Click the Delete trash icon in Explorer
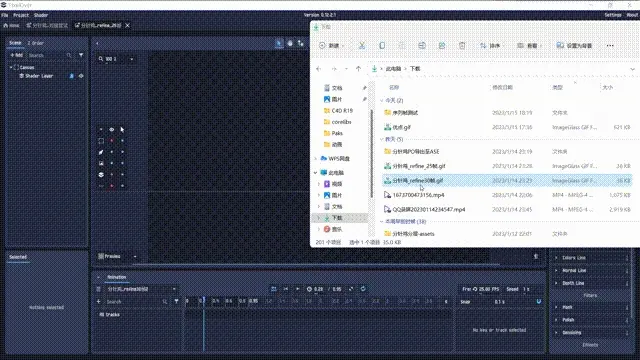The width and height of the screenshot is (640, 360). (x=462, y=46)
